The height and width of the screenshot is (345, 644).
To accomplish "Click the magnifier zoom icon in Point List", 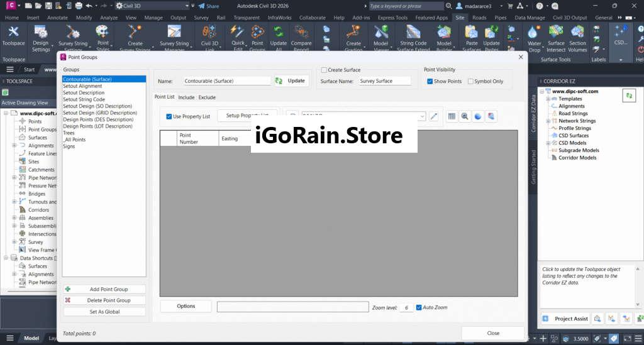I will 465,116.
